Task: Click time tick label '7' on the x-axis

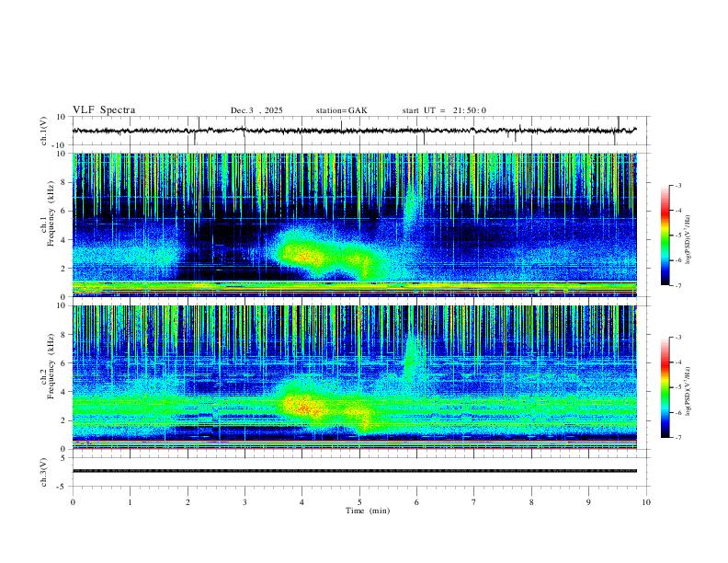Action: tap(474, 502)
